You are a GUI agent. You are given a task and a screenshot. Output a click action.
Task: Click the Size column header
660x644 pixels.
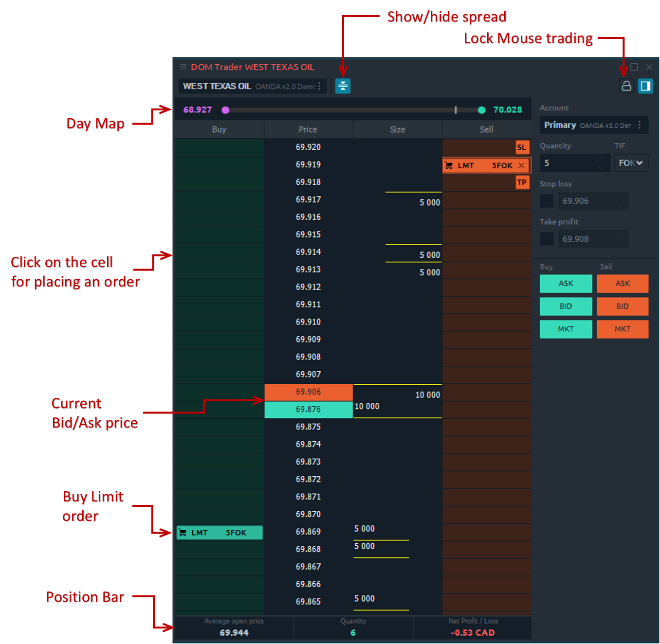click(397, 129)
